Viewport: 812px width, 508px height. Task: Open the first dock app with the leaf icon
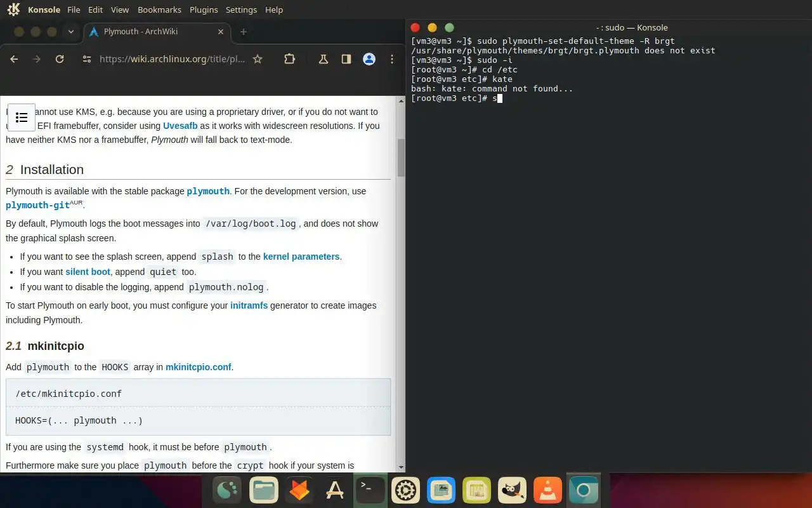click(x=228, y=490)
